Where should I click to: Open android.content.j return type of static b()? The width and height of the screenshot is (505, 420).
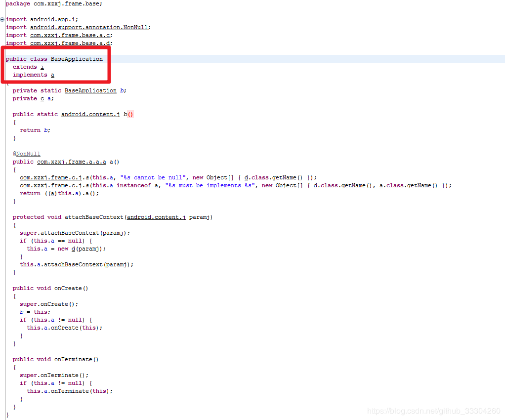[90, 114]
